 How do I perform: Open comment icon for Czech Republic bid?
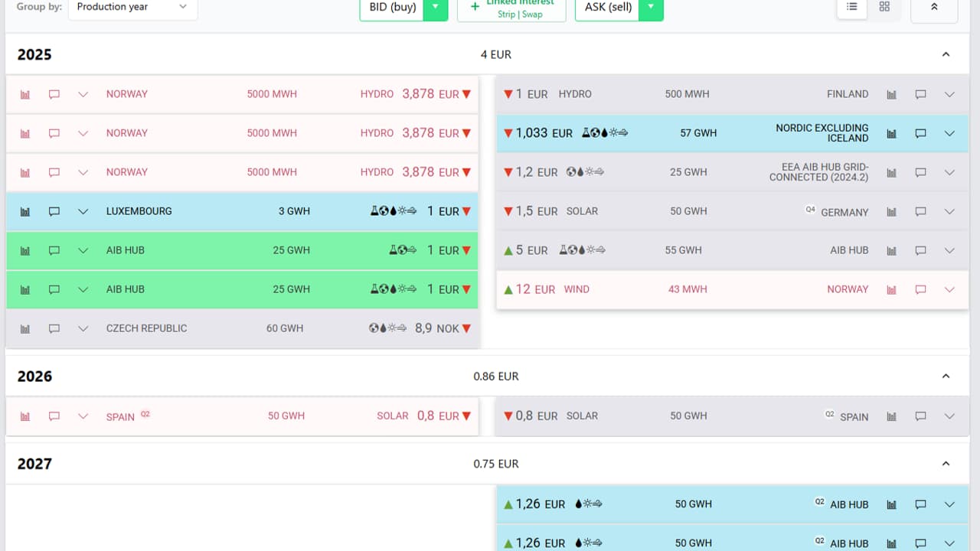54,328
